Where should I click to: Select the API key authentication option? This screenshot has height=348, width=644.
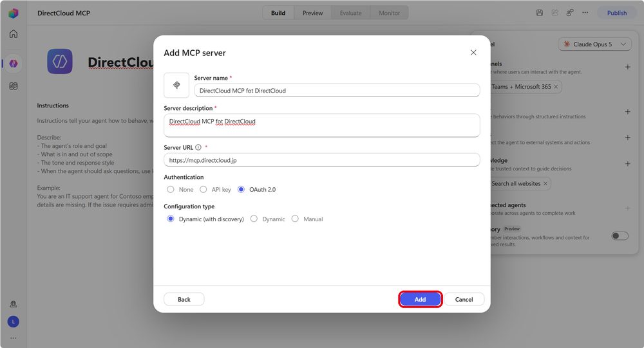tap(204, 189)
